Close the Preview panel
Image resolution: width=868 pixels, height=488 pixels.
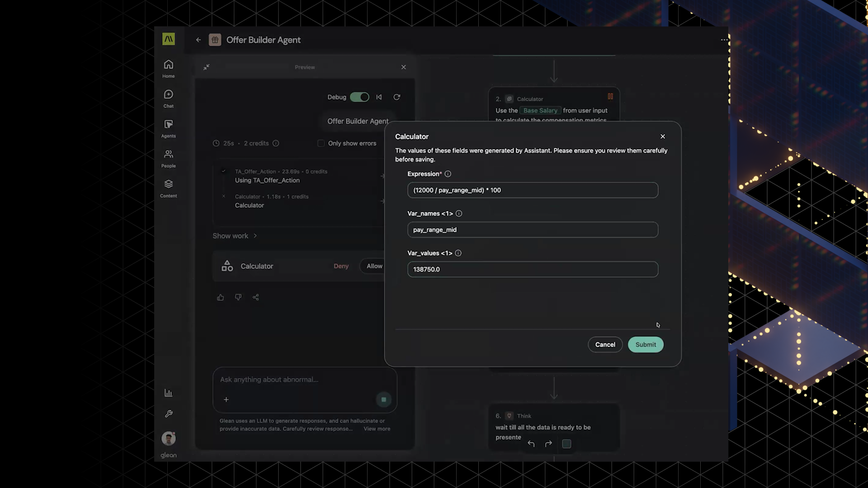403,67
